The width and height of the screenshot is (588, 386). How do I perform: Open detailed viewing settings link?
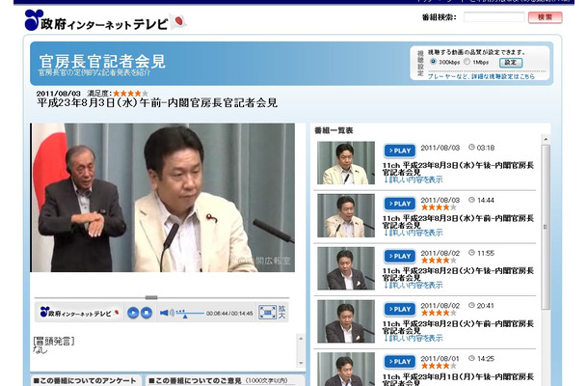coord(481,76)
